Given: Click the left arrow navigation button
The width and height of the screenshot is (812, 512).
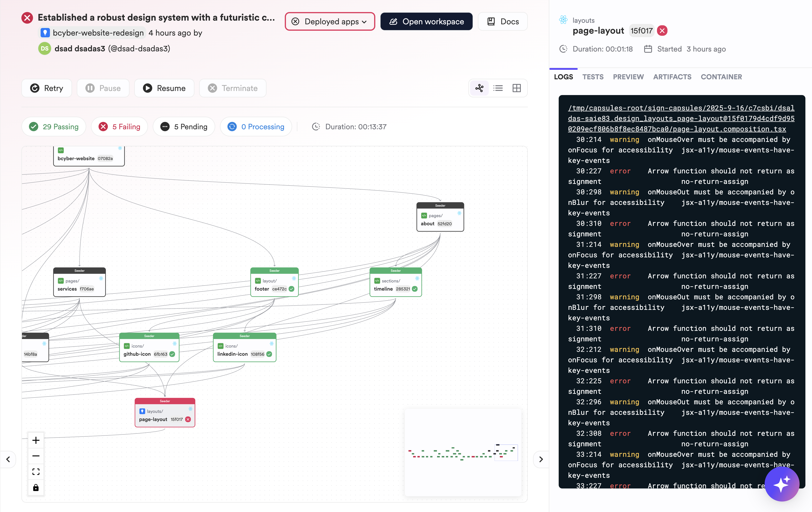Looking at the screenshot, I should [x=8, y=459].
